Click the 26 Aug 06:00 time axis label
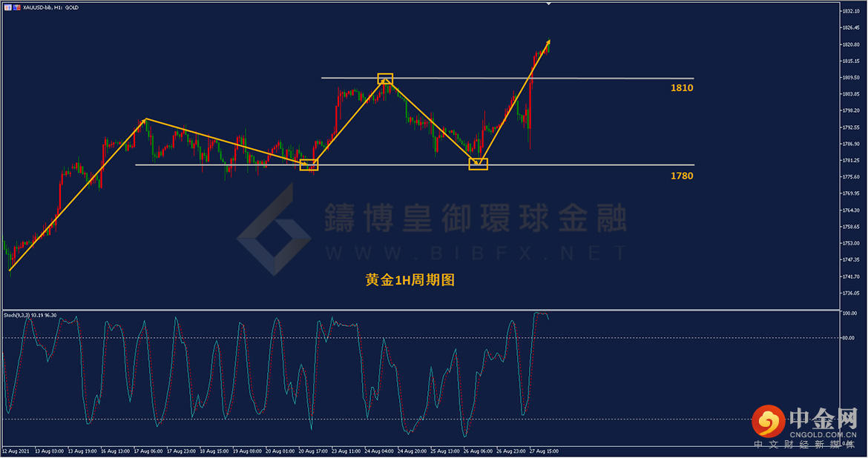868x458 pixels. tap(478, 451)
